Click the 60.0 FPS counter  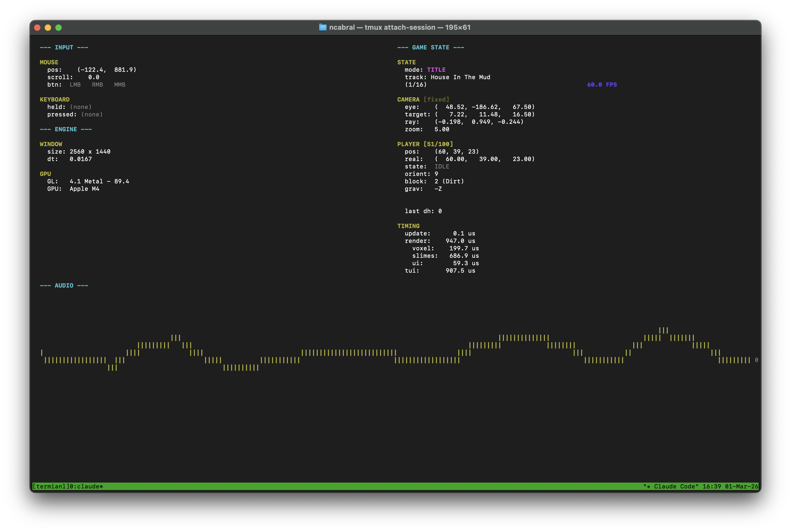(x=602, y=85)
